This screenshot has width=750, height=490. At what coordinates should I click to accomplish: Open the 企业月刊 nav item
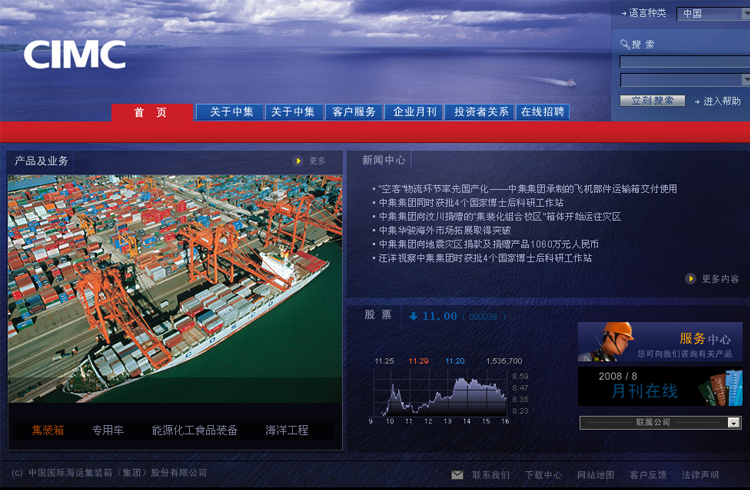(414, 112)
